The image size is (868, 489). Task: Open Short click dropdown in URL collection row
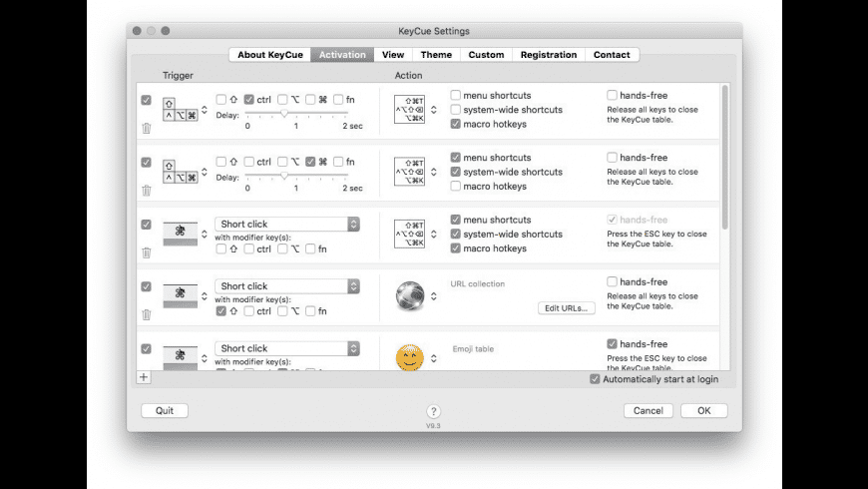287,285
